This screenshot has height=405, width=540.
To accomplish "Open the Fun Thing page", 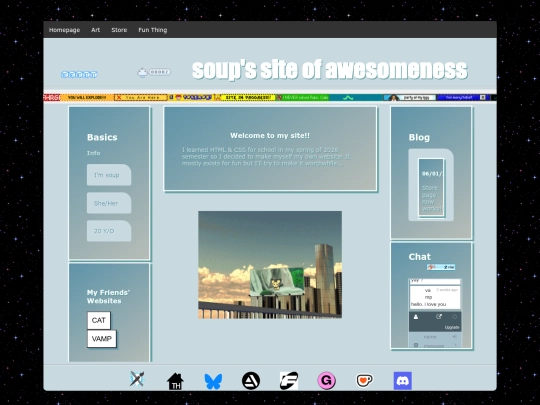I will [x=153, y=30].
